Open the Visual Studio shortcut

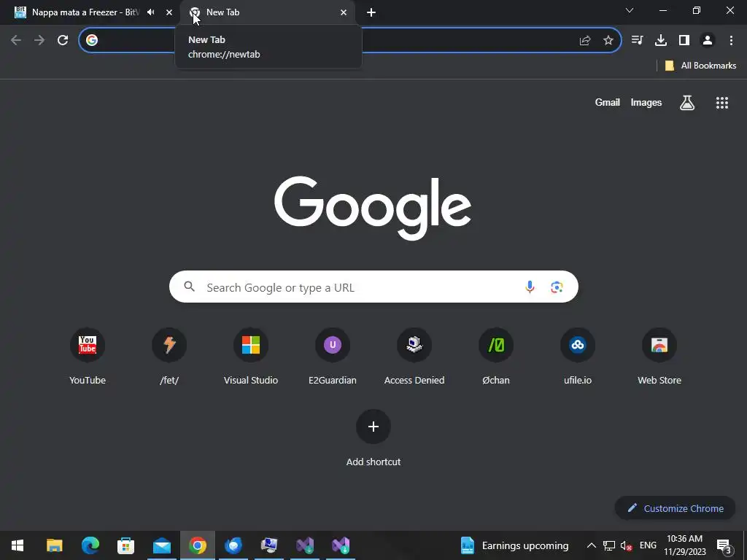251,356
